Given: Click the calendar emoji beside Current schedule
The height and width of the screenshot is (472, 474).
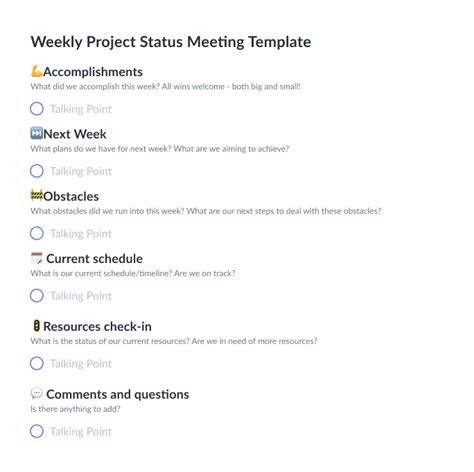Looking at the screenshot, I should click(x=36, y=258).
